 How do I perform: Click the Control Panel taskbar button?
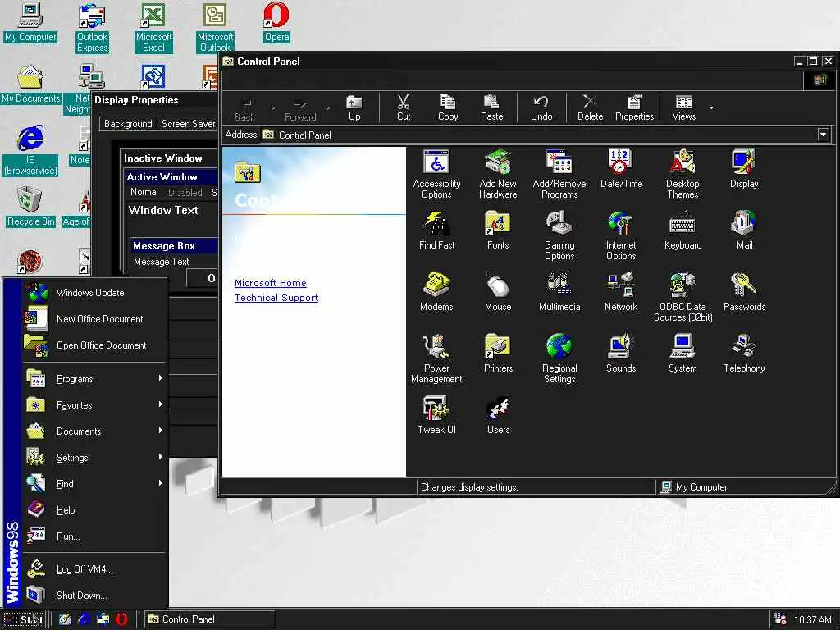tap(210, 619)
